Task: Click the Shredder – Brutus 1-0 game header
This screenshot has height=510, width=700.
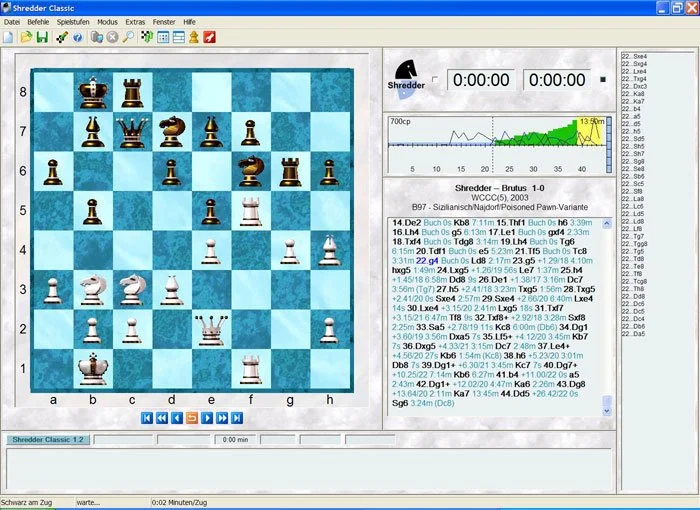Action: click(x=500, y=188)
